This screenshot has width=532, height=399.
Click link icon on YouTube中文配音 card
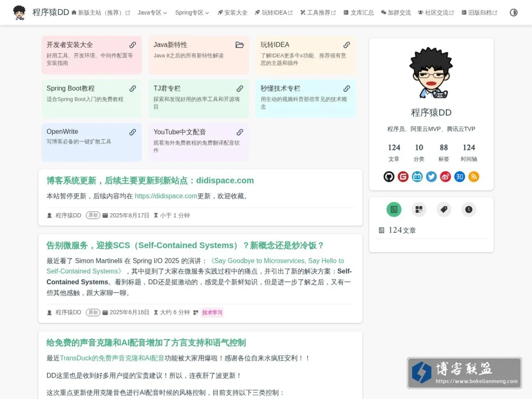[240, 132]
